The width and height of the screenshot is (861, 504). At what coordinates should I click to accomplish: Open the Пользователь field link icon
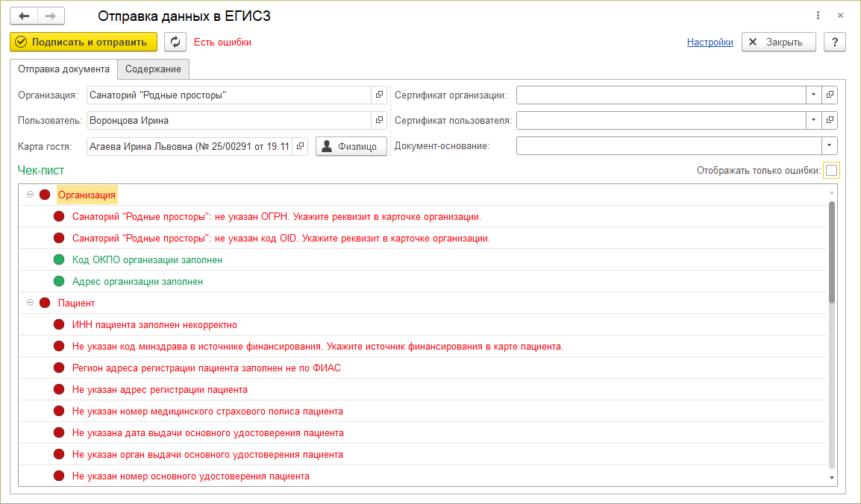click(379, 120)
